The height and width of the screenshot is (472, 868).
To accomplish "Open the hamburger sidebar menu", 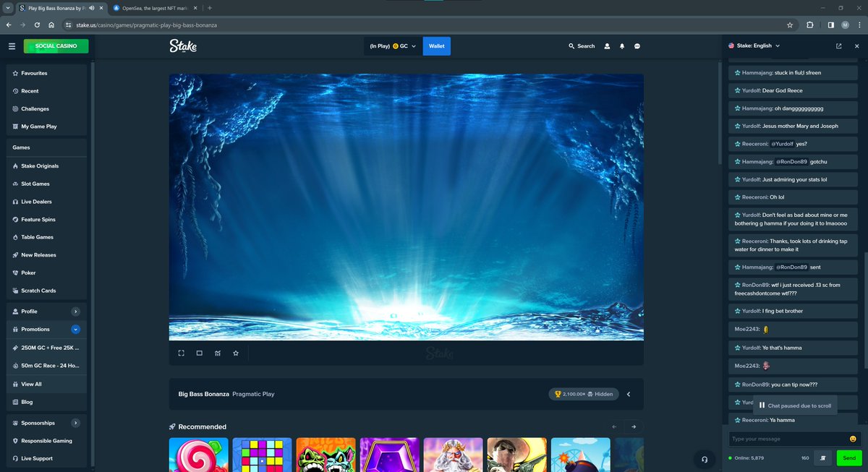I will pos(12,46).
